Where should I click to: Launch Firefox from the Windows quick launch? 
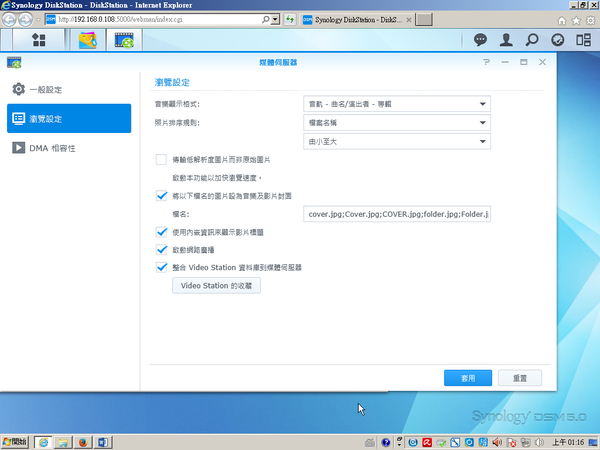[x=83, y=441]
